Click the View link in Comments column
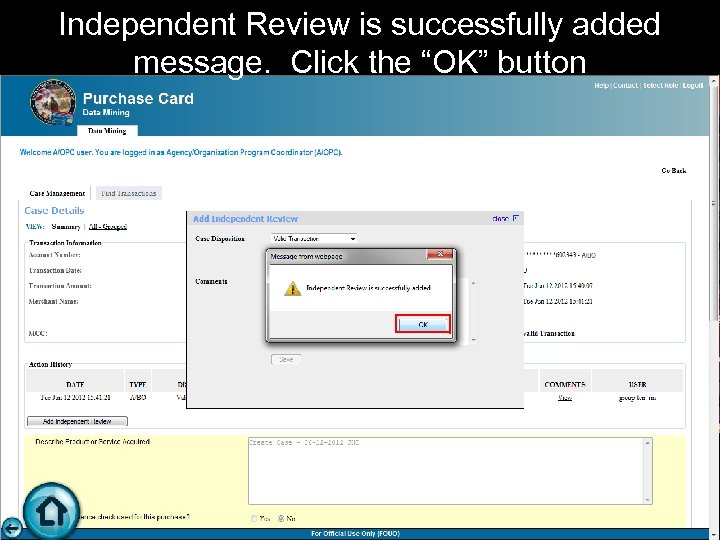The image size is (720, 540). click(564, 398)
